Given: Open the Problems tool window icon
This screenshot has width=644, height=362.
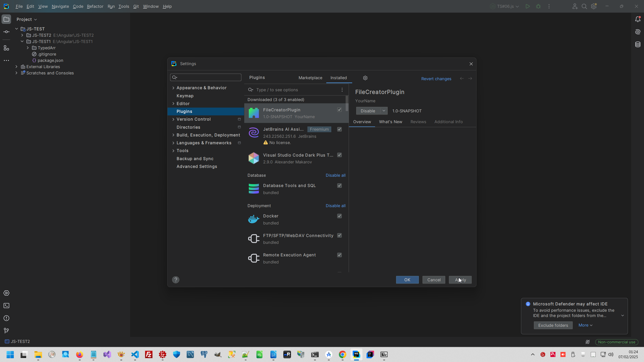Looking at the screenshot, I should click(7, 318).
